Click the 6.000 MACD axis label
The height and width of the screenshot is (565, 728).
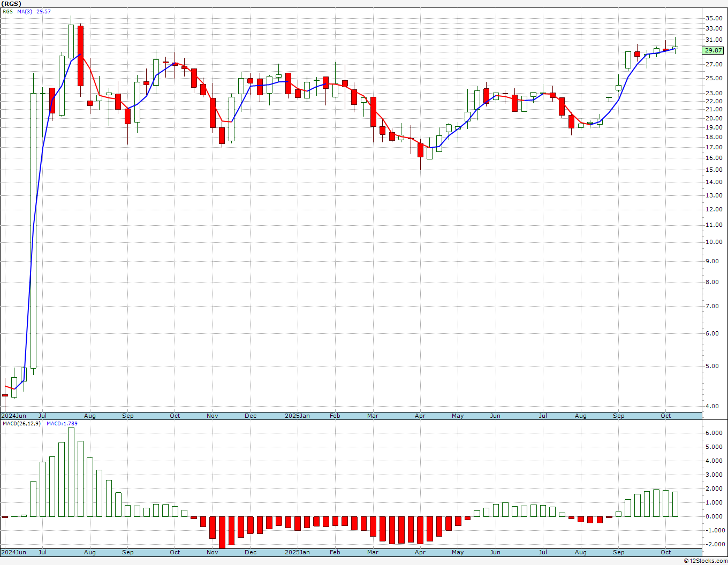click(715, 433)
